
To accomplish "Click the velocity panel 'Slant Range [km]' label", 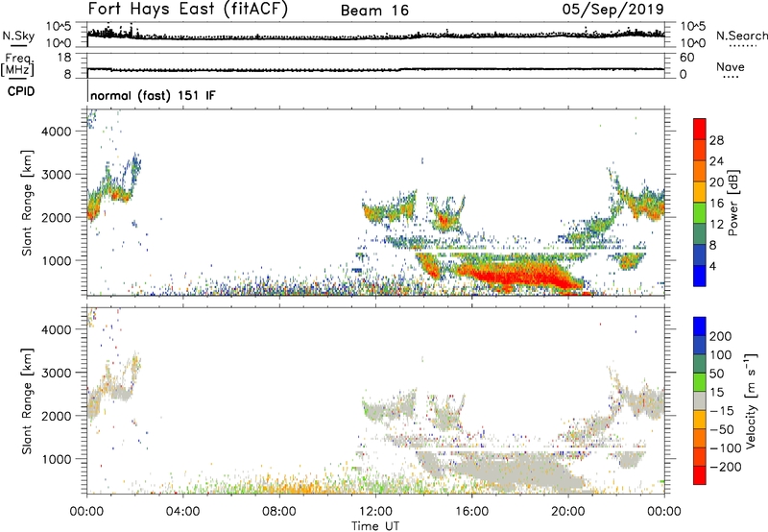I will [27, 400].
